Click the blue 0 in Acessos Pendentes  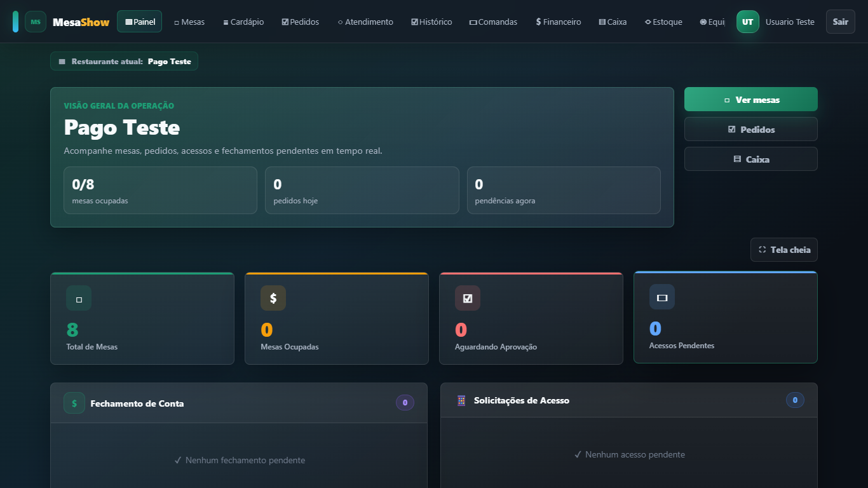[656, 329]
